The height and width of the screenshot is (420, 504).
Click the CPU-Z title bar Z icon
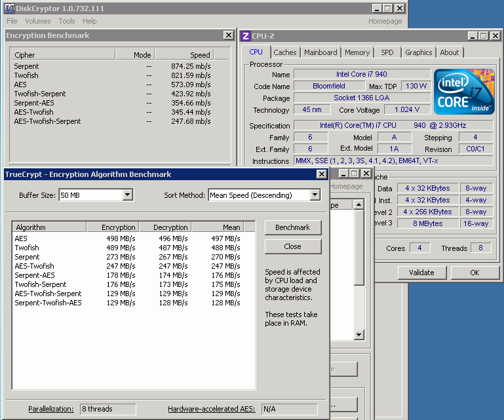click(x=246, y=36)
